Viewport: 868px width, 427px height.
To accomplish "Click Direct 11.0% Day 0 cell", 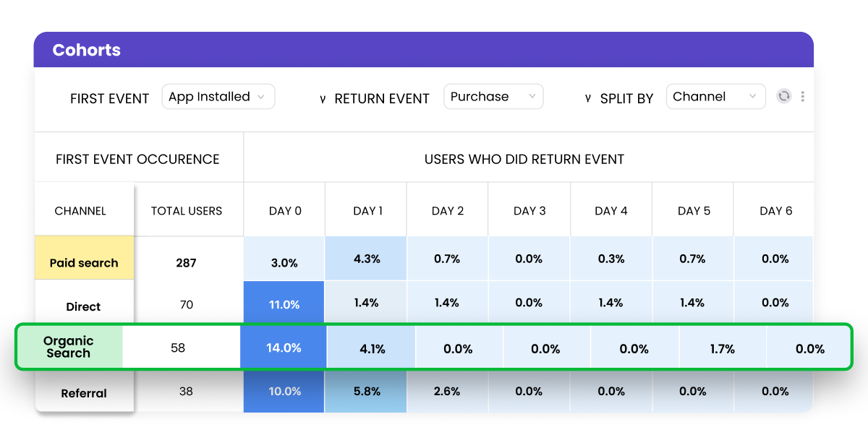I will (284, 305).
